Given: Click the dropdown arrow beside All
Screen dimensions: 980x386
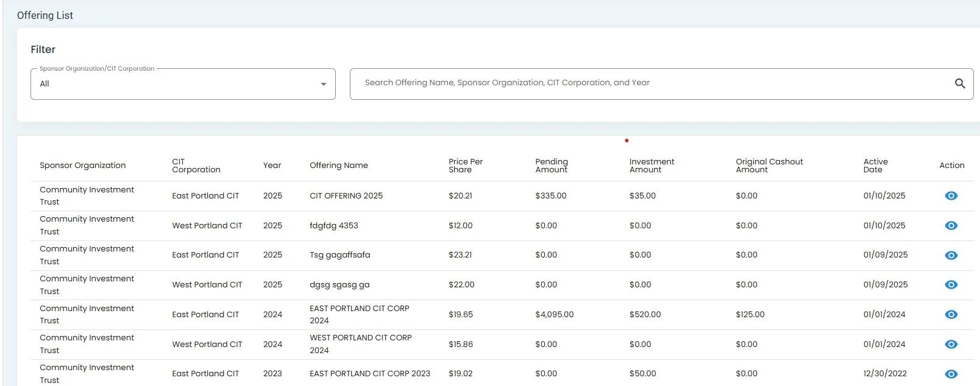Looking at the screenshot, I should coord(324,85).
